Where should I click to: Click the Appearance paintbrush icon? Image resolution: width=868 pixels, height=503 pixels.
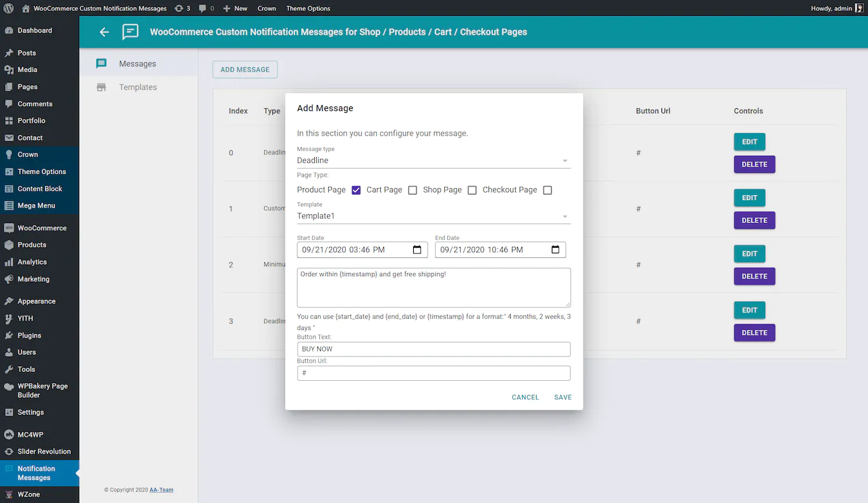pyautogui.click(x=9, y=302)
